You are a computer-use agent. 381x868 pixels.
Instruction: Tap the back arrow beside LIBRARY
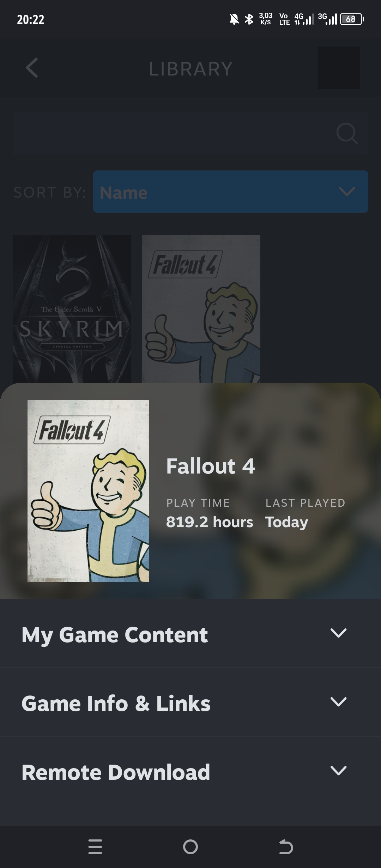(x=32, y=68)
